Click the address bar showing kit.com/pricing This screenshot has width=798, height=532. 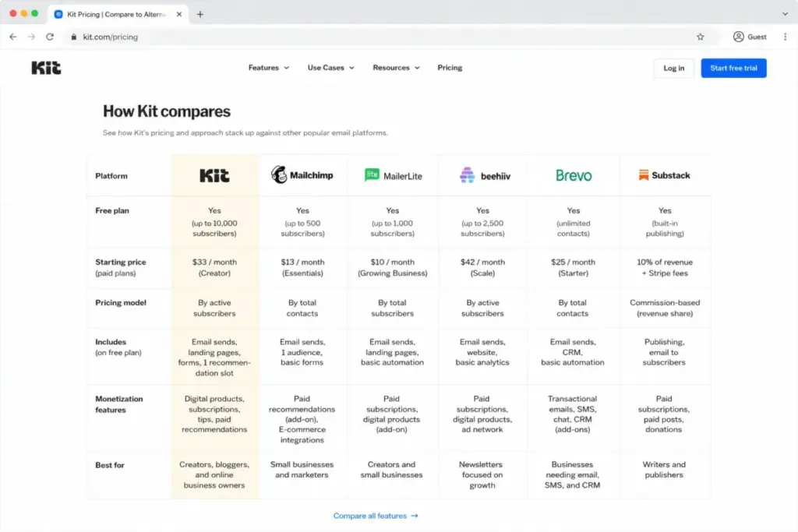tap(387, 37)
